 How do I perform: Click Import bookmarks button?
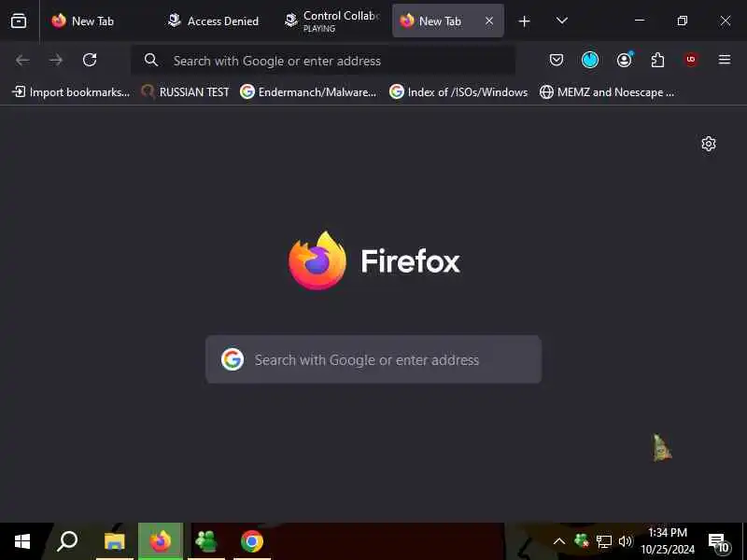[71, 91]
